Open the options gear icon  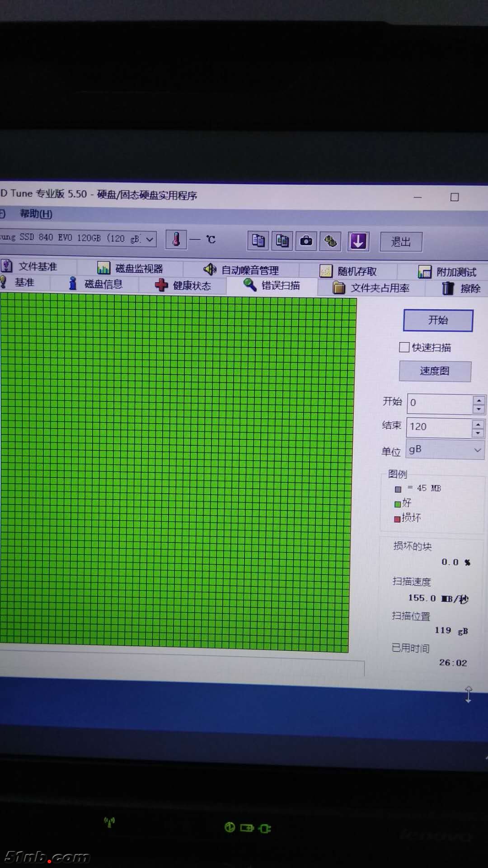pos(331,241)
